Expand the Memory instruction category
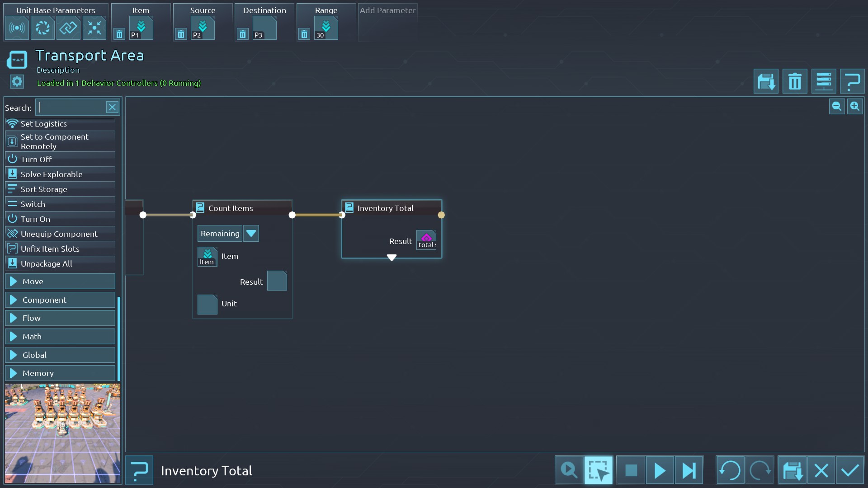Screen dimensions: 868x488 click(x=60, y=373)
